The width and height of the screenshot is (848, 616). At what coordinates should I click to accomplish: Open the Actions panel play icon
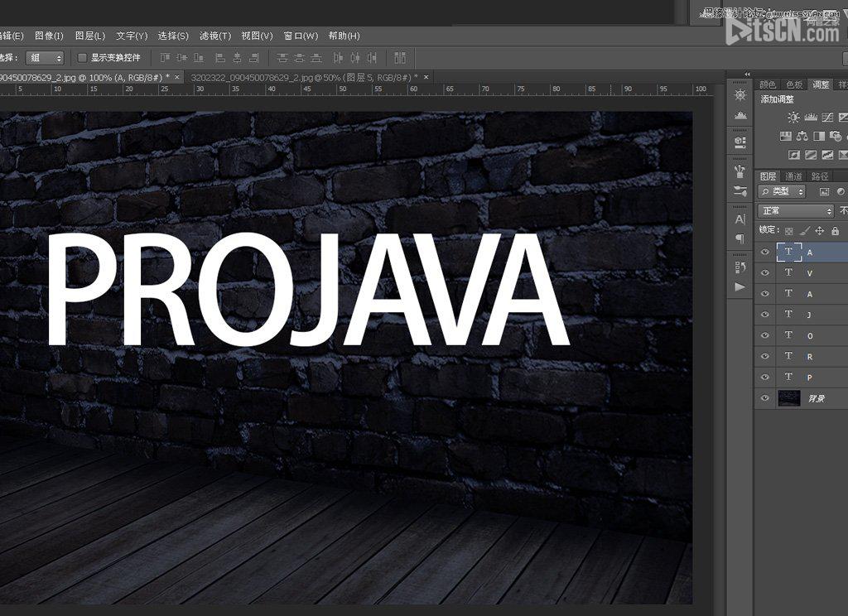pyautogui.click(x=740, y=286)
